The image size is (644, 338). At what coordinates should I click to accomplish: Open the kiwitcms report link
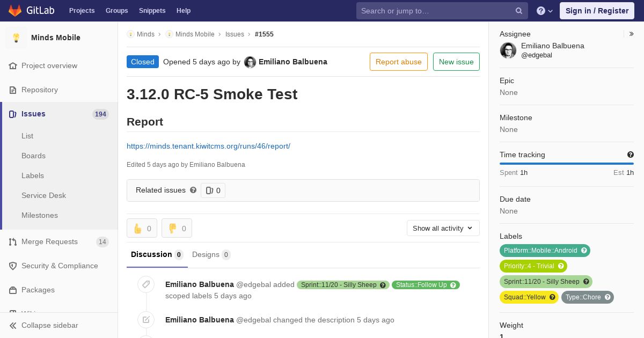pyautogui.click(x=208, y=146)
